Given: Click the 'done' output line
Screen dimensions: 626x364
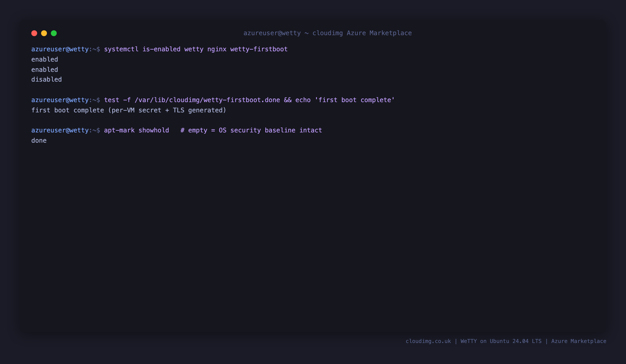Looking at the screenshot, I should coord(39,140).
